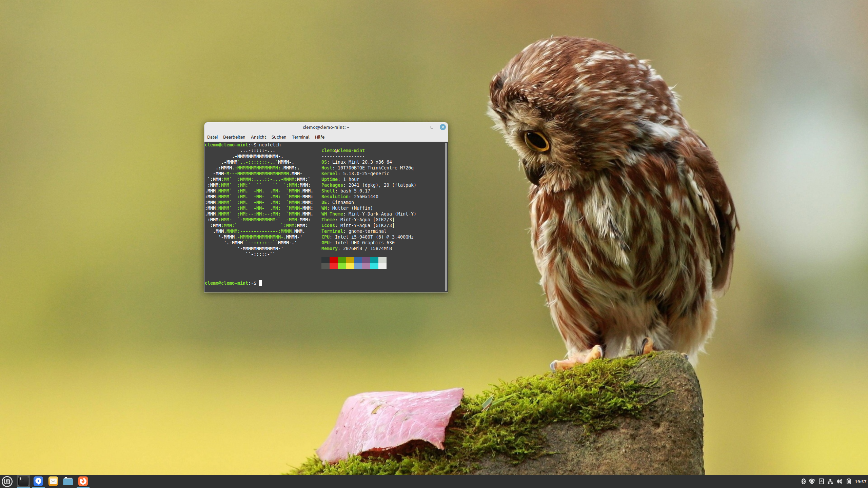
Task: Open the Suchen menu in the terminal
Action: 279,137
